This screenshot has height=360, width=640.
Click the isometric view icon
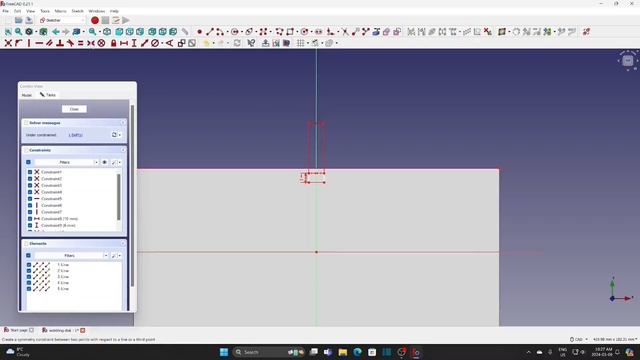[107, 31]
